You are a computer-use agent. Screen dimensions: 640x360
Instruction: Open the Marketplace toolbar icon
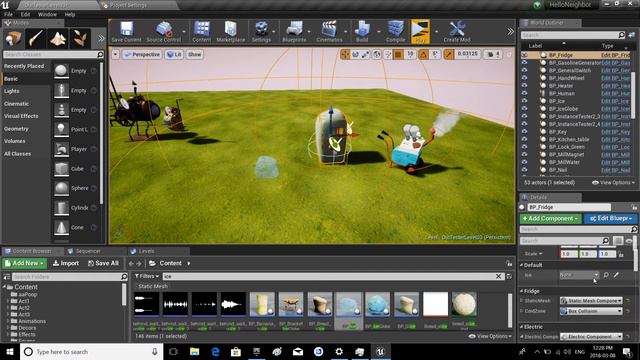pyautogui.click(x=231, y=31)
